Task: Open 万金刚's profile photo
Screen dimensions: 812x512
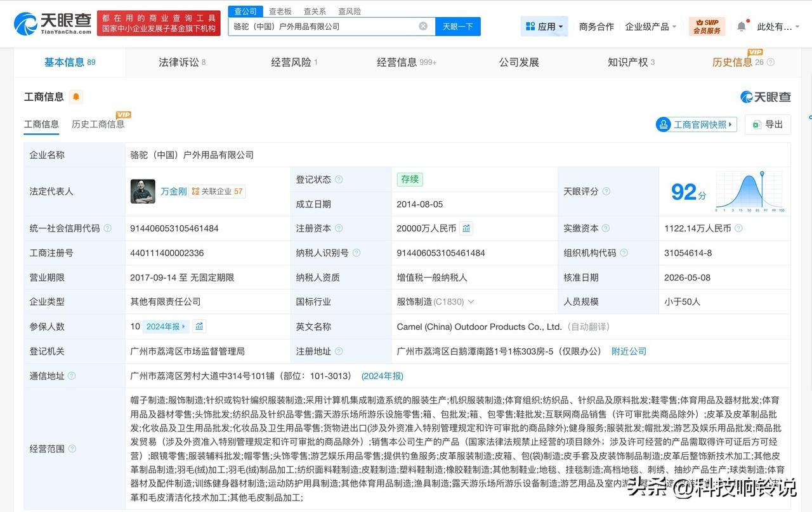Action: point(143,191)
